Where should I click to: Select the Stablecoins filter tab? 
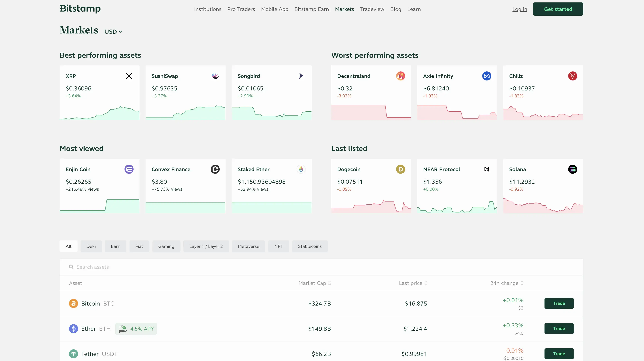point(310,246)
